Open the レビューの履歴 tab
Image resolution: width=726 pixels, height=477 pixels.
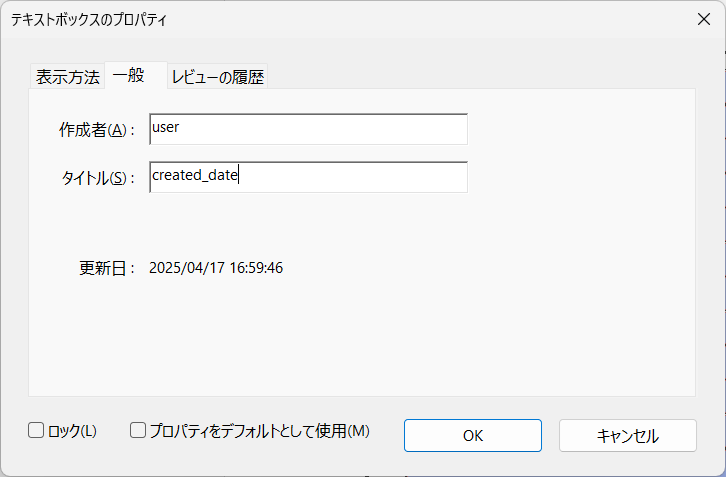pos(217,77)
